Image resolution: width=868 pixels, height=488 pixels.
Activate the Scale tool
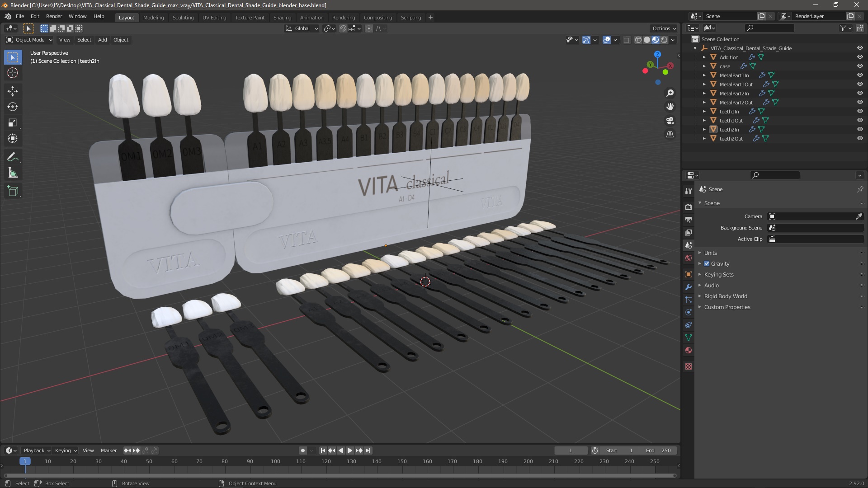click(13, 123)
